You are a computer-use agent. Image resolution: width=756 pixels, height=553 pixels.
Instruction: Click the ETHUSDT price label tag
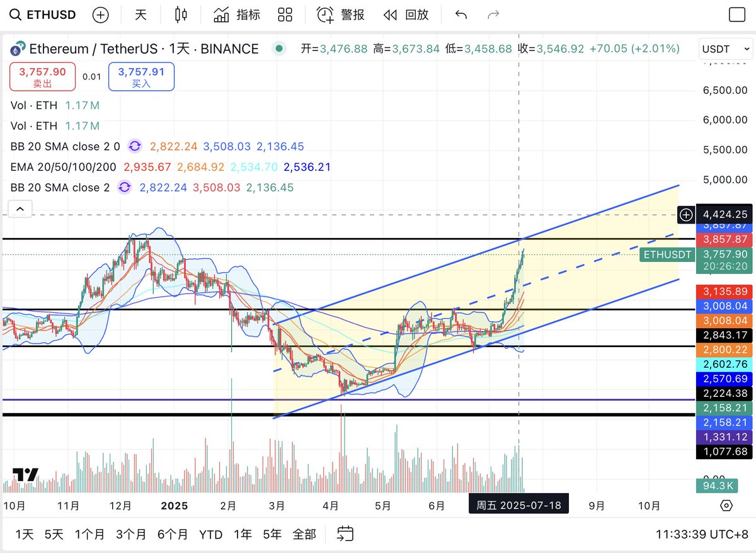(667, 254)
